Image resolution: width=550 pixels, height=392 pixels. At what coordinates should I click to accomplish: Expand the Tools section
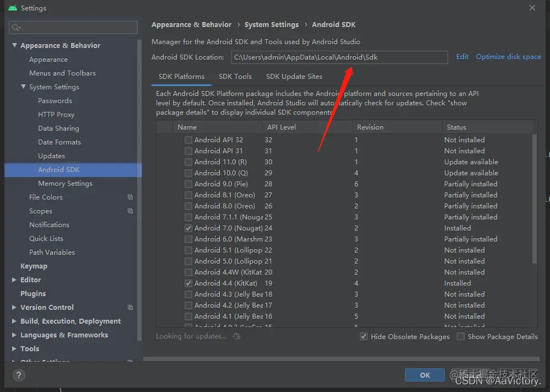[14, 349]
